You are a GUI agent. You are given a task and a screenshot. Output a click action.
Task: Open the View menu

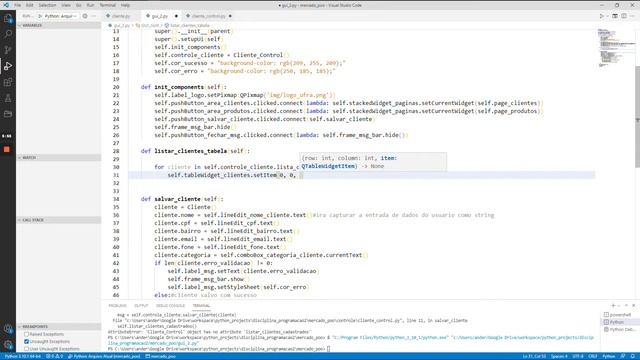tap(66, 5)
